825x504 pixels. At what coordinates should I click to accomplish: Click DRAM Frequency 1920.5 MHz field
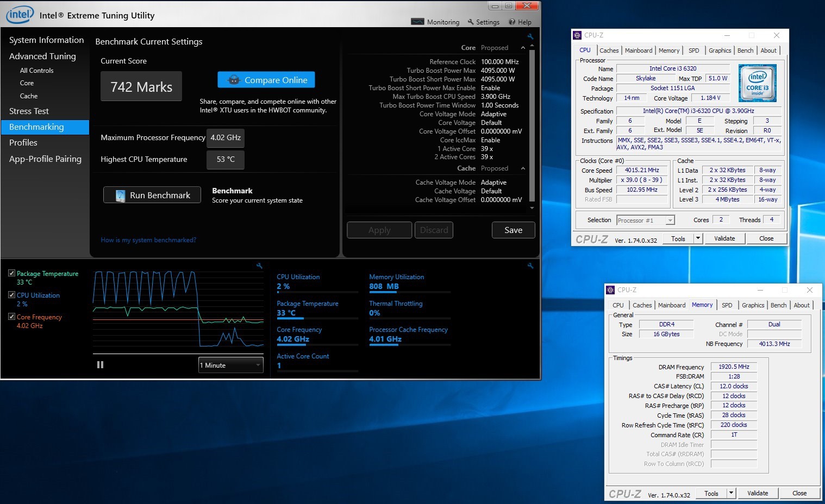click(734, 367)
